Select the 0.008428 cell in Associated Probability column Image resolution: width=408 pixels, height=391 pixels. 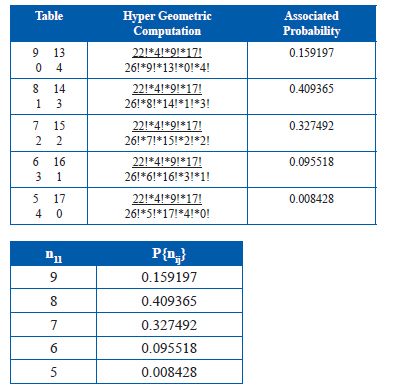point(312,199)
